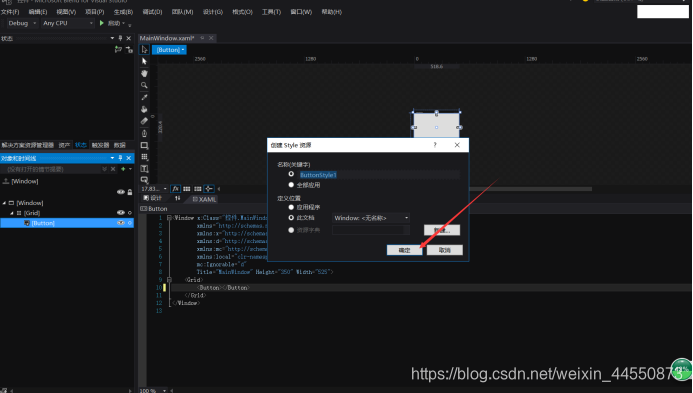
Task: Switch to the 设计 view tab
Action: (153, 198)
